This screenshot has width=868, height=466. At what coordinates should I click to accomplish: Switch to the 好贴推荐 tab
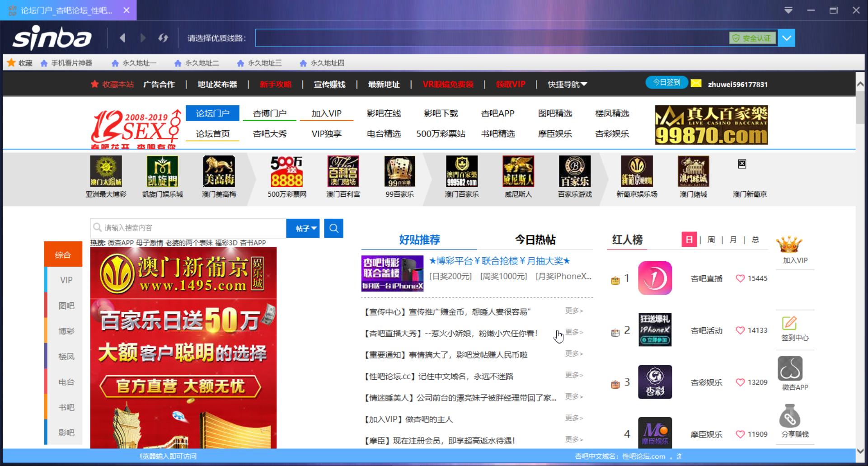(x=419, y=240)
